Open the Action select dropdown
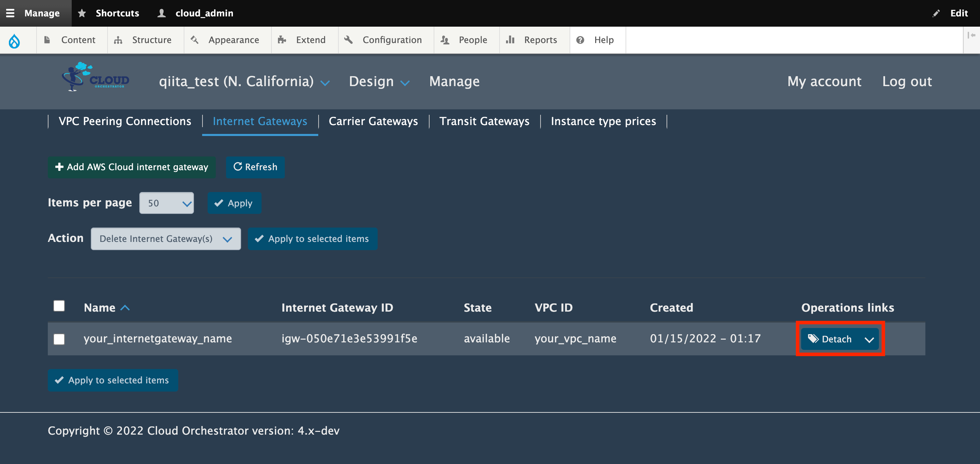The width and height of the screenshot is (980, 464). (166, 238)
